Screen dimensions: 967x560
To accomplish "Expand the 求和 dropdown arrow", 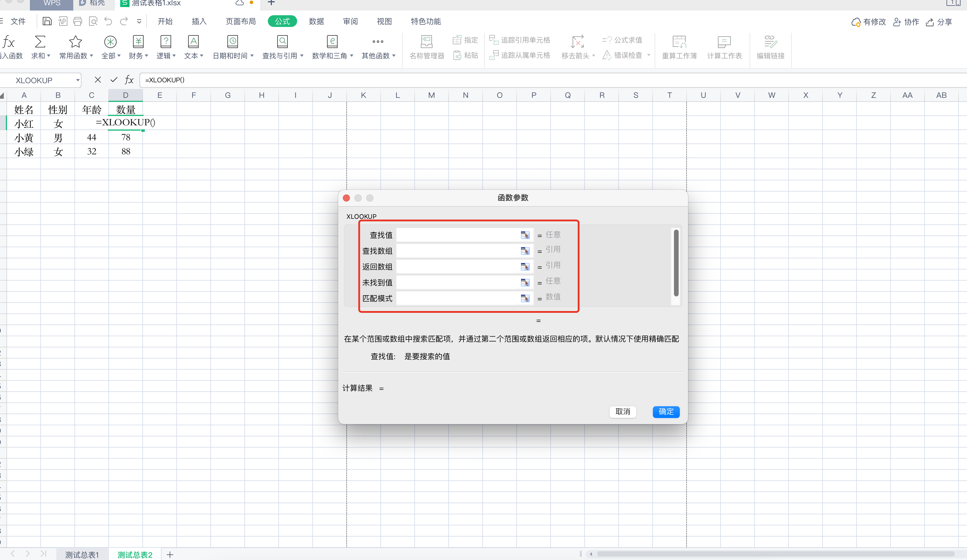I will click(x=49, y=56).
